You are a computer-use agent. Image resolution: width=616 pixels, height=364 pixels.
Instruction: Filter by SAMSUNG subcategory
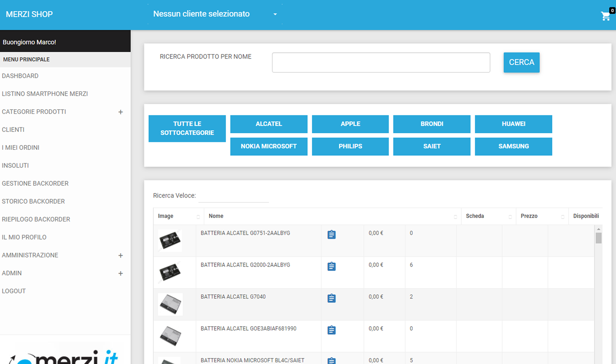513,146
